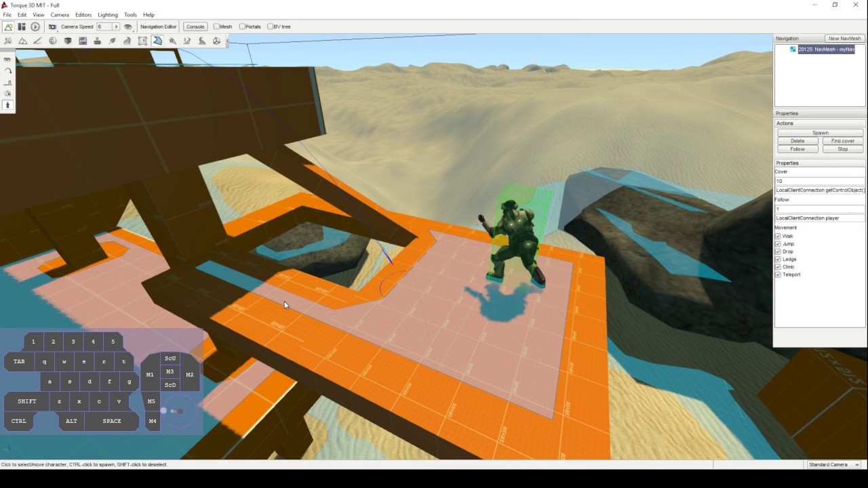This screenshot has width=868, height=488.
Task: Open the Lighting menu
Action: [x=107, y=14]
